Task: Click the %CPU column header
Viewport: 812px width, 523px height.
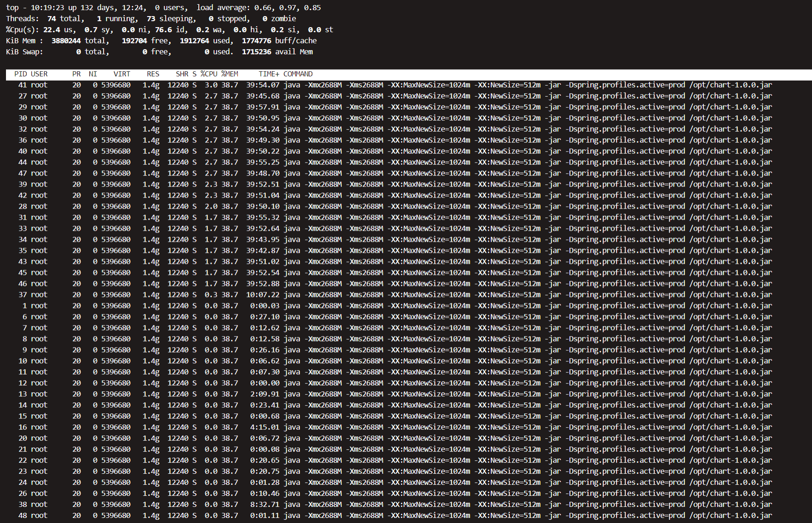Action: 209,74
